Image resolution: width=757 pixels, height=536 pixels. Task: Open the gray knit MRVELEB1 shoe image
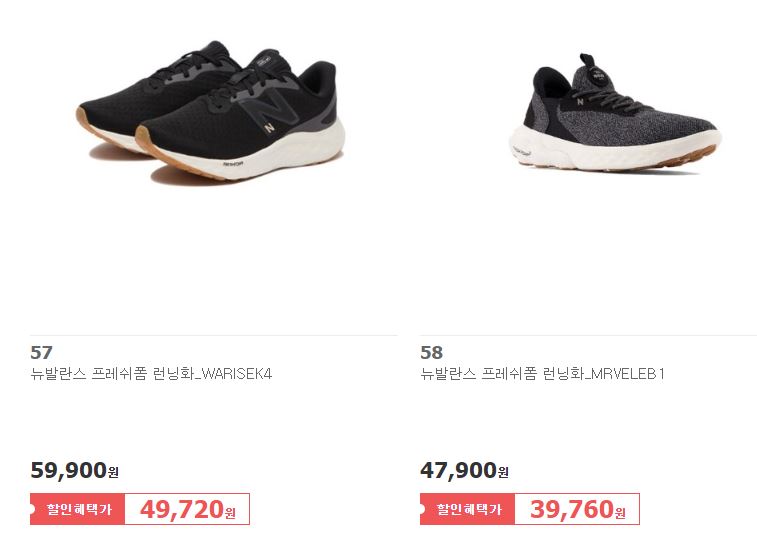coord(615,112)
